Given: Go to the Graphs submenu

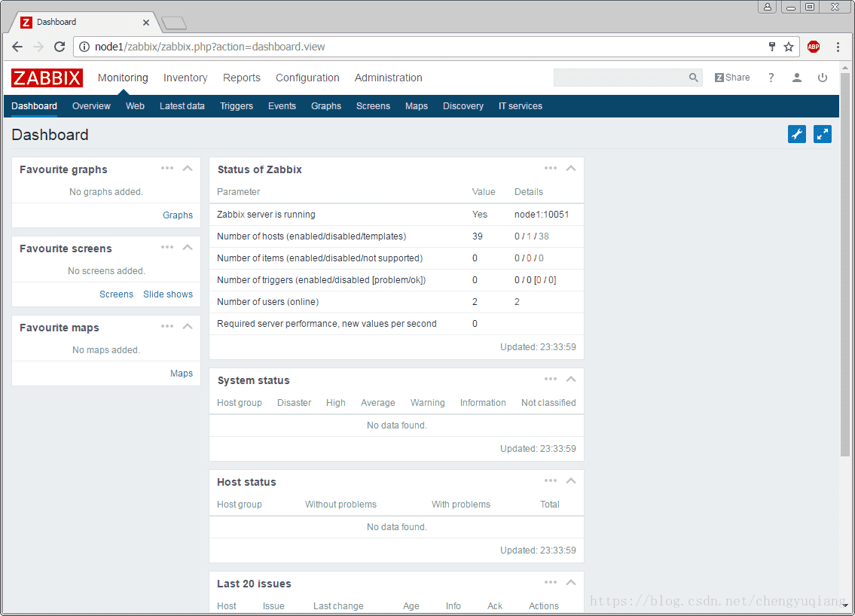Looking at the screenshot, I should (x=326, y=106).
